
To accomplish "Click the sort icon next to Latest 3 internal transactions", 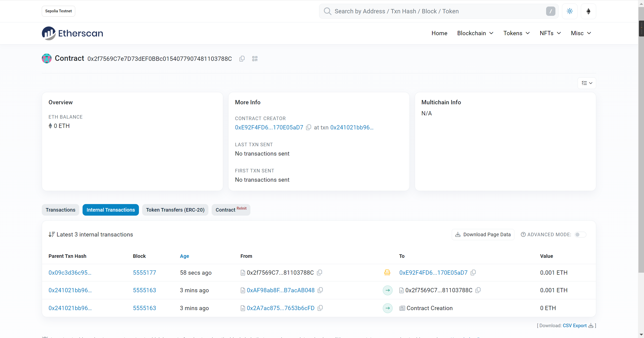I will point(52,234).
